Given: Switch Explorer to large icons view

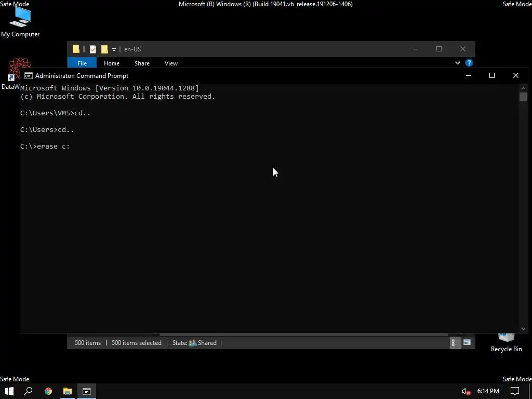Looking at the screenshot, I should coord(467,342).
